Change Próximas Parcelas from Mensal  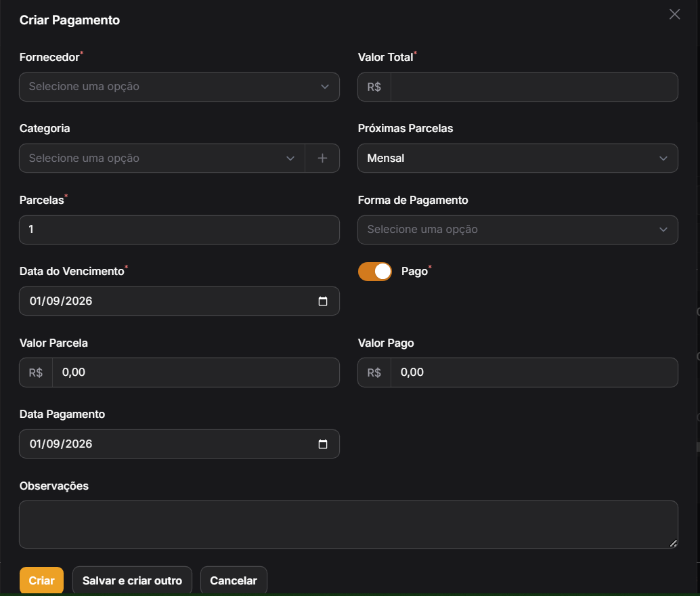click(x=518, y=158)
